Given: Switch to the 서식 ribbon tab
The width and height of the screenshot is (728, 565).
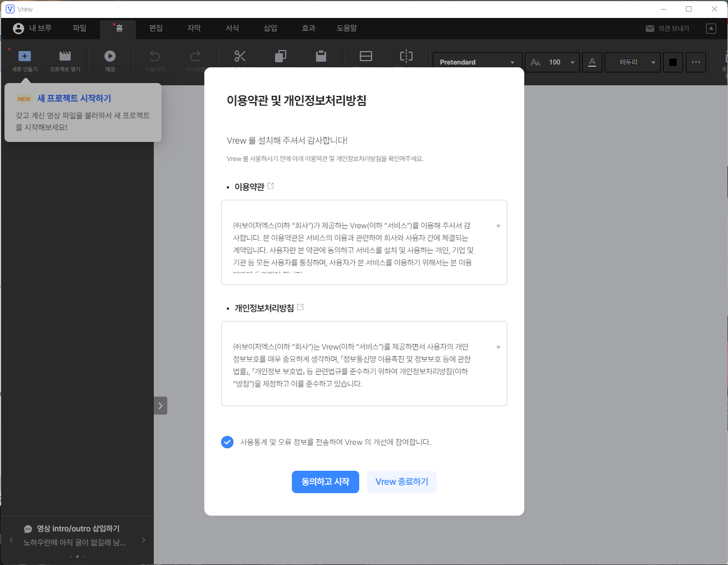Looking at the screenshot, I should point(232,28).
